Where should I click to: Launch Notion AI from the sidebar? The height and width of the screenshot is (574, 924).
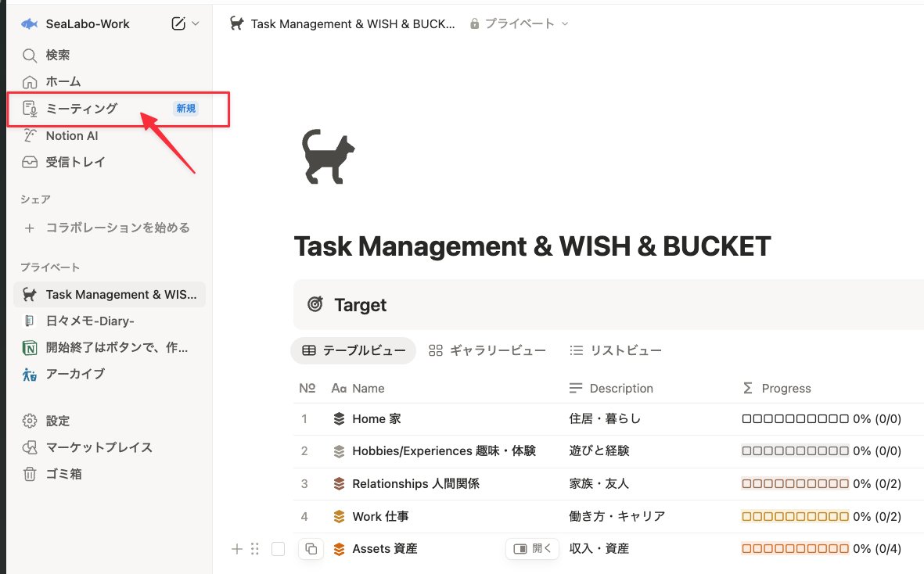click(x=70, y=135)
